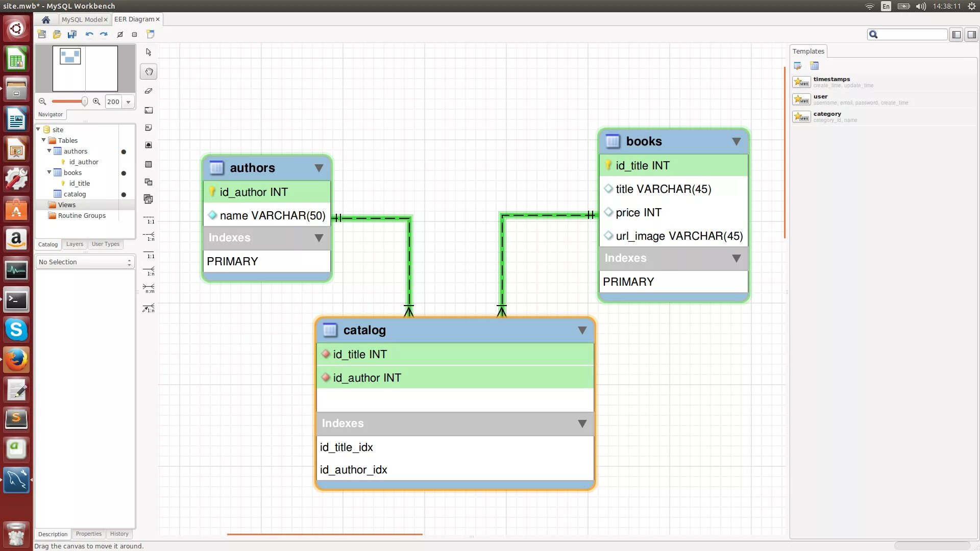This screenshot has width=980, height=551.
Task: Toggle the right sidebar panel visibility
Action: click(971, 34)
